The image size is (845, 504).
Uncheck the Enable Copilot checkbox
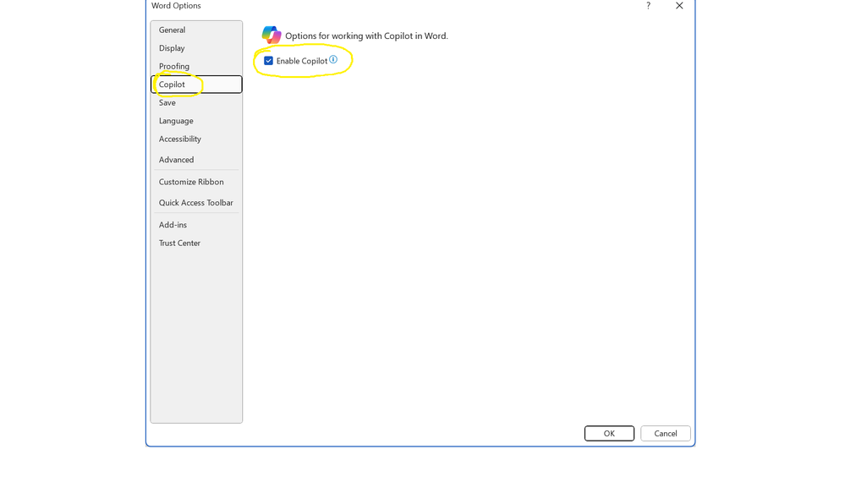pos(268,61)
